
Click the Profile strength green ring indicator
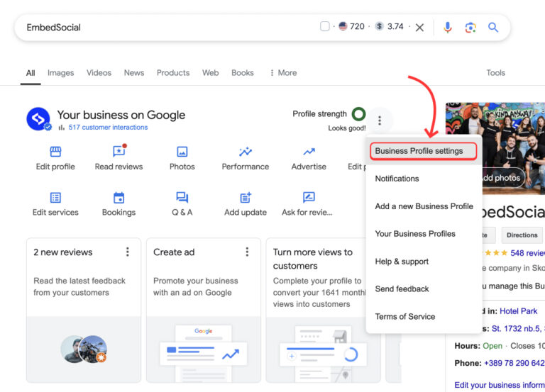click(358, 114)
